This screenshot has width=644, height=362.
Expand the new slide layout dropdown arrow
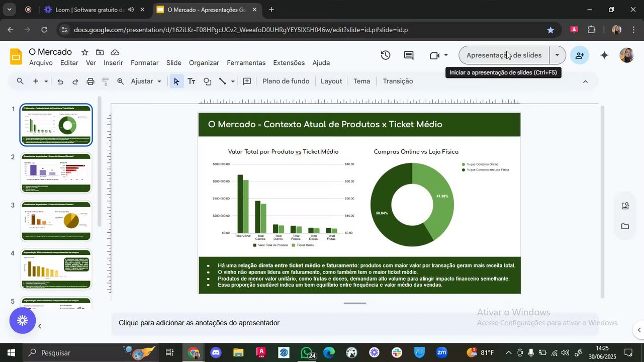coord(46,81)
